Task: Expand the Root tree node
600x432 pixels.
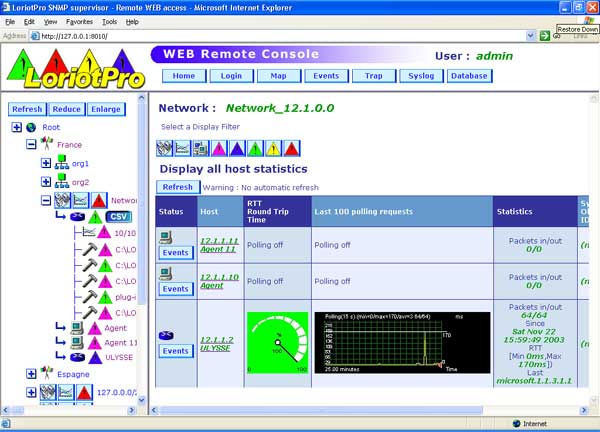Action: click(17, 128)
